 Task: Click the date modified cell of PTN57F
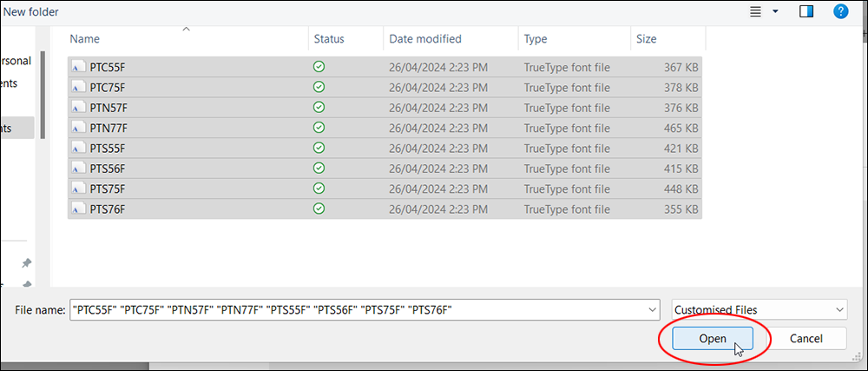(438, 108)
